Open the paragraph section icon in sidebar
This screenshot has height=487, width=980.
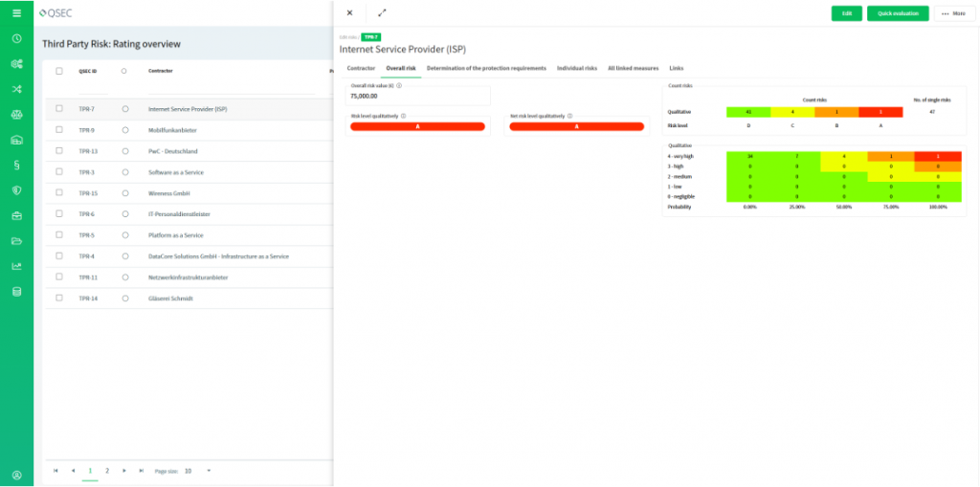click(x=16, y=165)
